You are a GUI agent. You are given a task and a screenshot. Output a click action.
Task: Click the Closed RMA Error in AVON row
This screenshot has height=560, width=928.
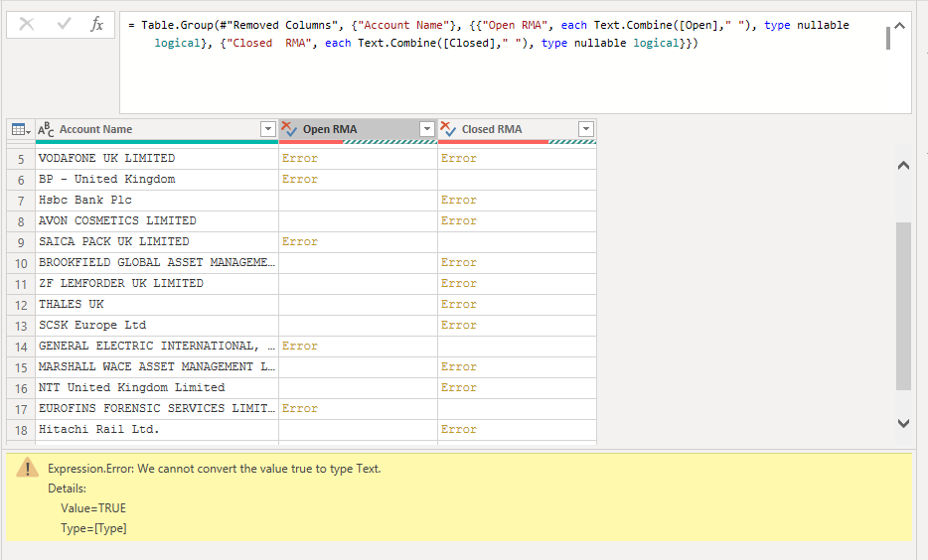(459, 220)
